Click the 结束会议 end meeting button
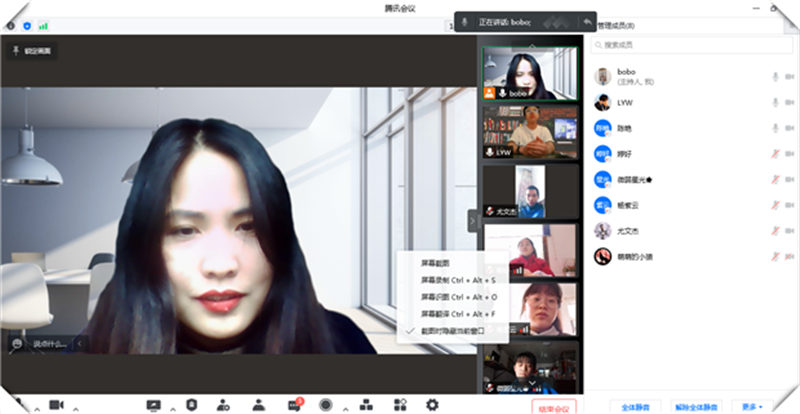 [554, 407]
